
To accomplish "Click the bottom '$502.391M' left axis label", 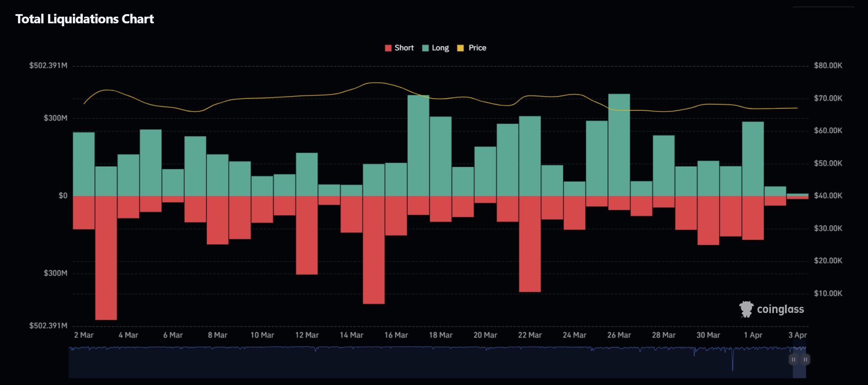I will [x=48, y=325].
